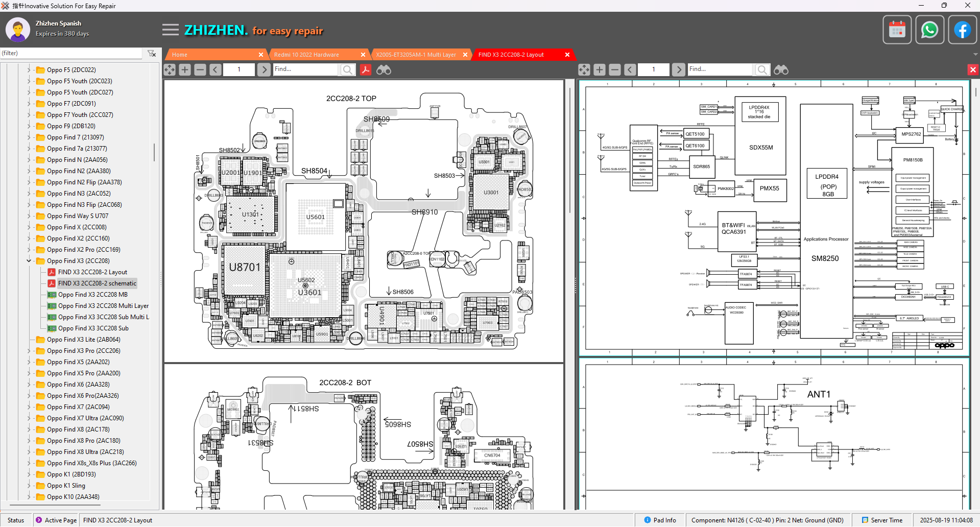Expand the Oppo Find X5 (2AA202) folder
Screen dimensions: 980x527
[29, 362]
